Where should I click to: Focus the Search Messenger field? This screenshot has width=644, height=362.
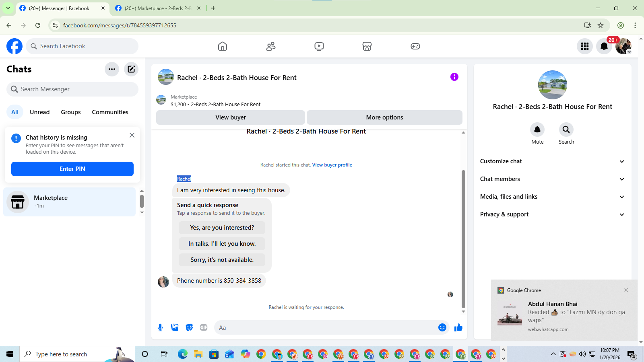point(72,89)
